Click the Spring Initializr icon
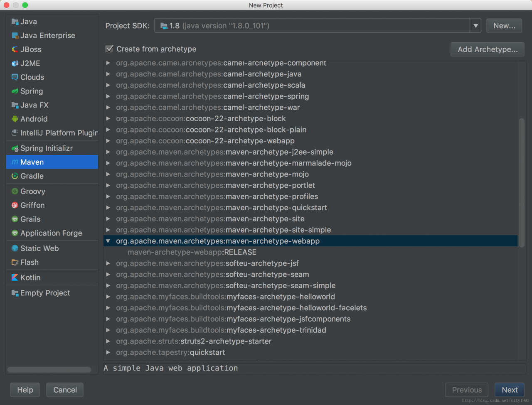 click(x=15, y=148)
